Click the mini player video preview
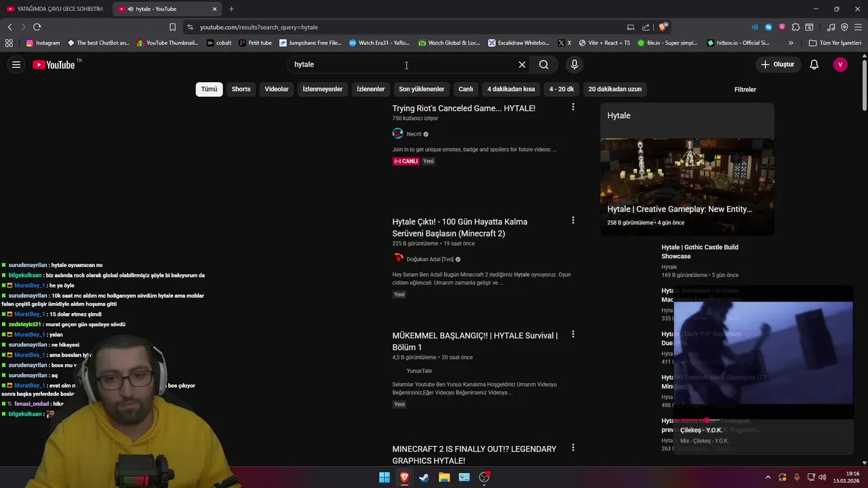This screenshot has width=868, height=488. coord(763,352)
